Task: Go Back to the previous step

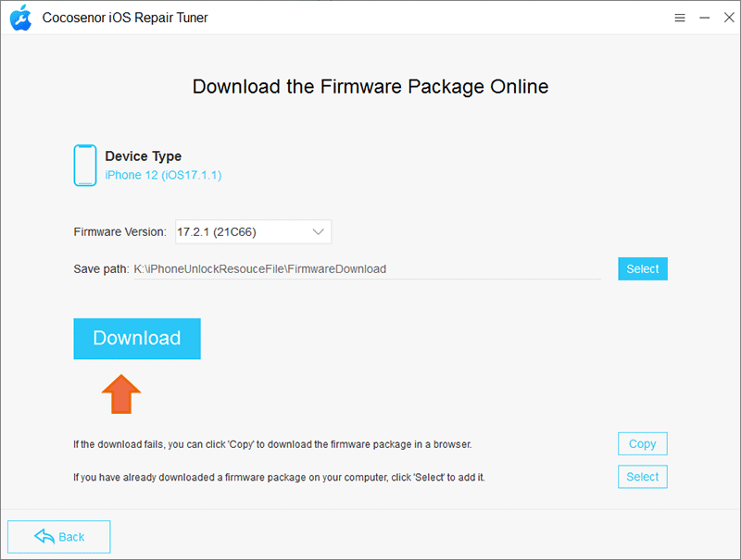Action: coord(59,537)
